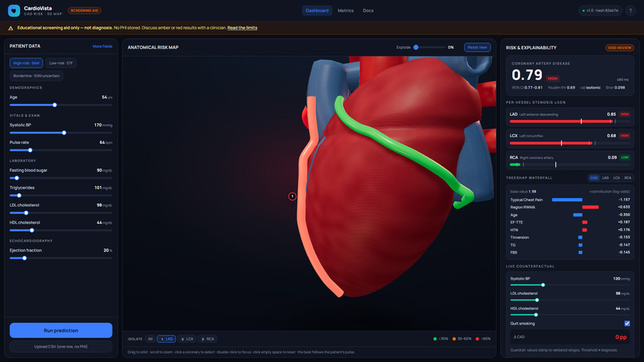Click the warning triangle icon in banner
This screenshot has height=362, width=644.
coord(10,28)
